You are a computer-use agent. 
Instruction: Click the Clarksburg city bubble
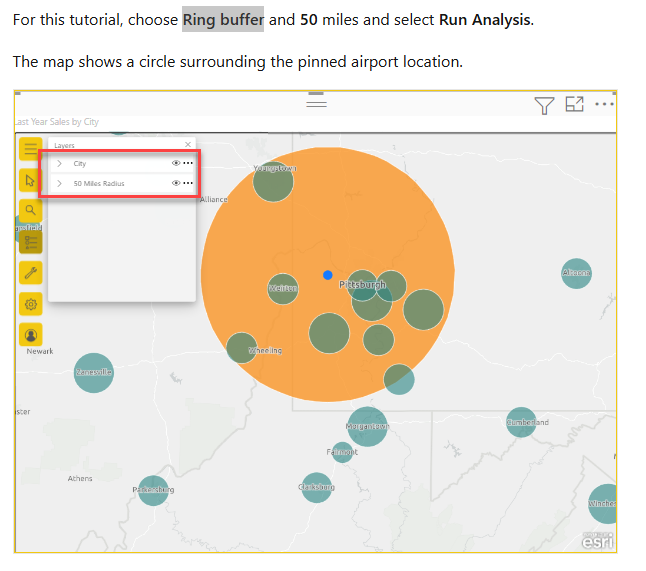click(316, 487)
